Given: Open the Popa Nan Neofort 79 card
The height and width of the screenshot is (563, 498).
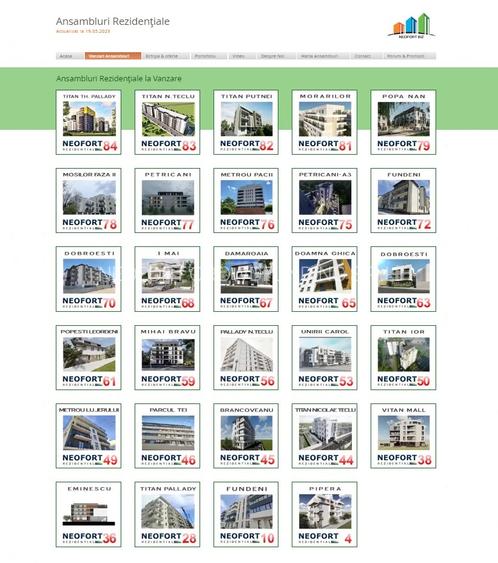Looking at the screenshot, I should (x=403, y=122).
